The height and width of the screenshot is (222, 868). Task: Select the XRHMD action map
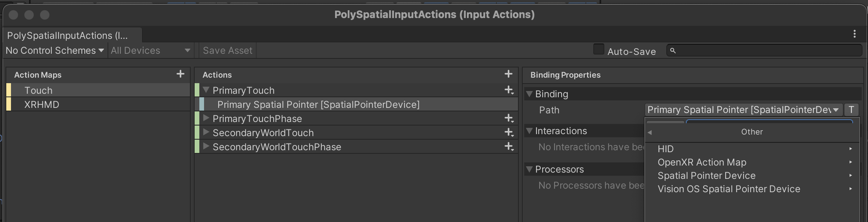(42, 105)
